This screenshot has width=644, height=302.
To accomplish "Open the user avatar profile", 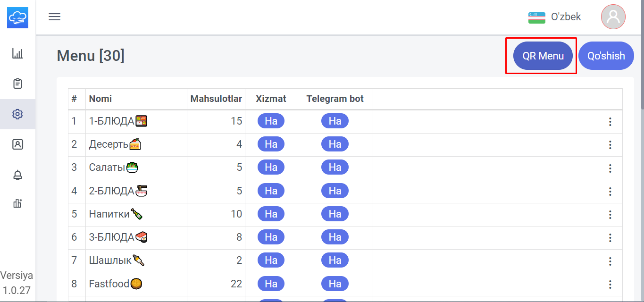I will coord(613,17).
